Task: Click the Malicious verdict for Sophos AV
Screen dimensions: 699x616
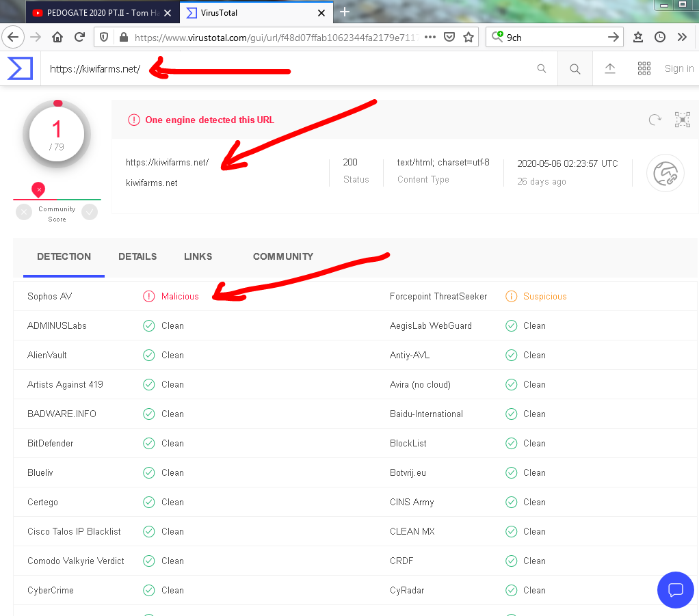Action: click(x=180, y=297)
